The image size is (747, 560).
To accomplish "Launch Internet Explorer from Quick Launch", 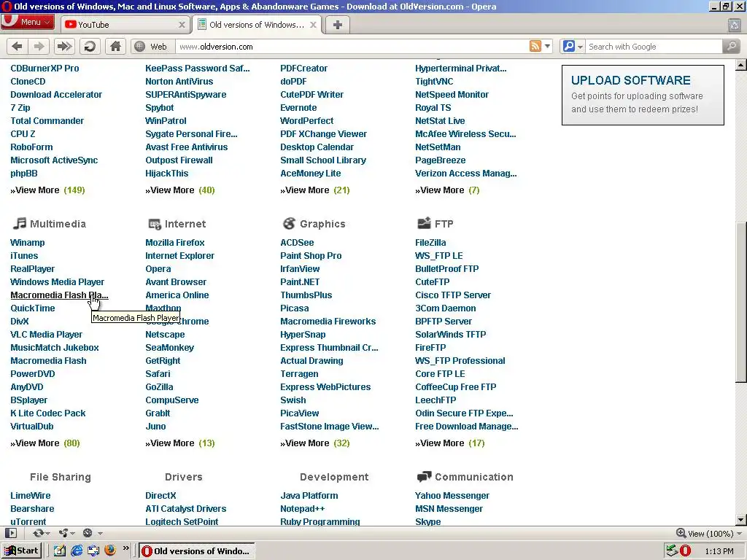I will click(76, 551).
